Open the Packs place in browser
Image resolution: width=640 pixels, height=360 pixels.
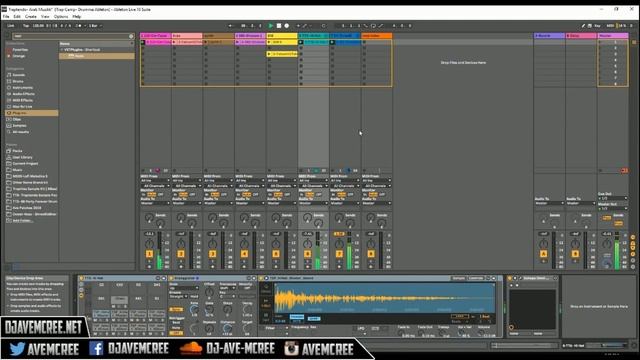17,151
